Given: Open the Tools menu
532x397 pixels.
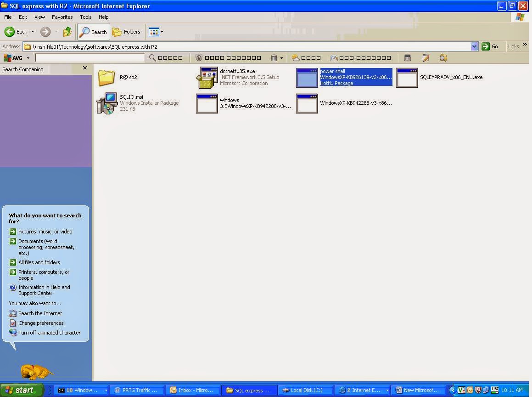Looking at the screenshot, I should (x=85, y=17).
